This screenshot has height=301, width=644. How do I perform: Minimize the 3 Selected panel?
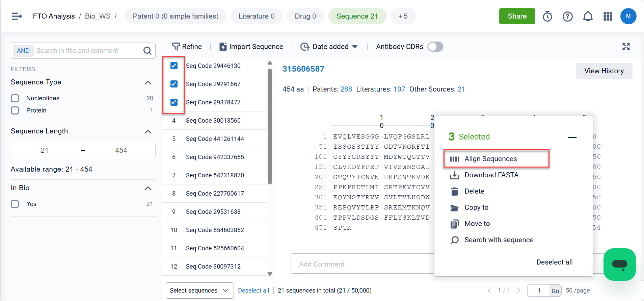[x=572, y=137]
